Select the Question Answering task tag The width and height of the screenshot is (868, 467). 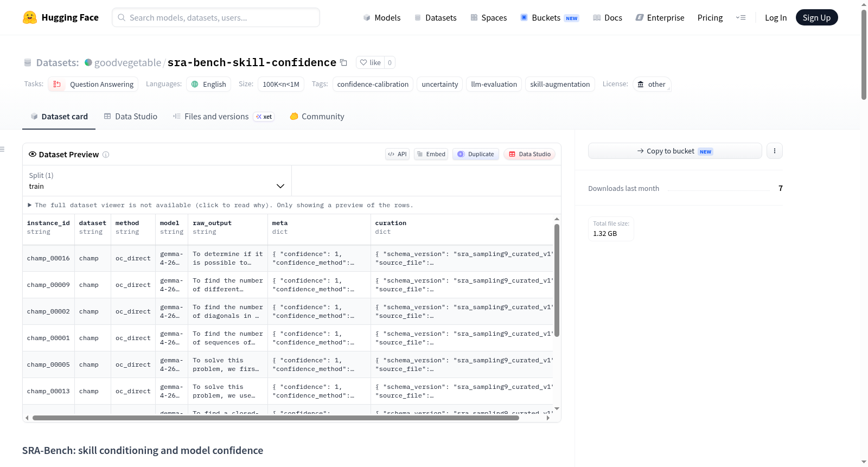click(93, 84)
